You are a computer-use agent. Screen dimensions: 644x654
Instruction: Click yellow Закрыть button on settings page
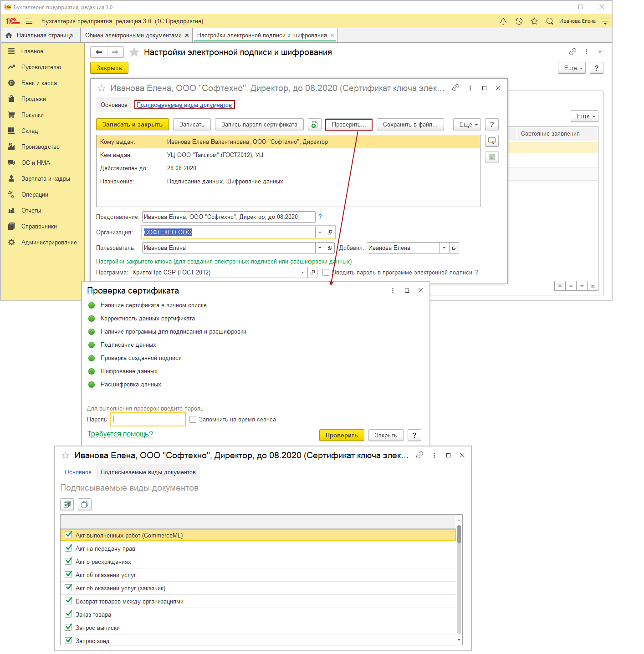pos(109,68)
